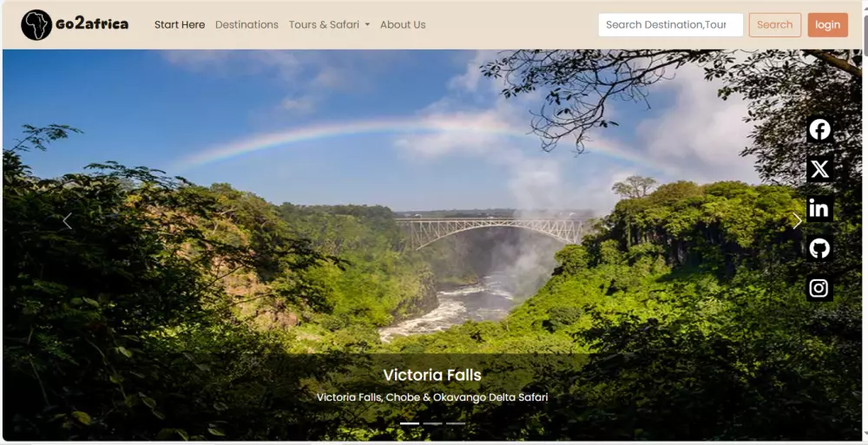Open the About Us nav item
Image resolution: width=868 pixels, height=445 pixels.
[x=403, y=25]
